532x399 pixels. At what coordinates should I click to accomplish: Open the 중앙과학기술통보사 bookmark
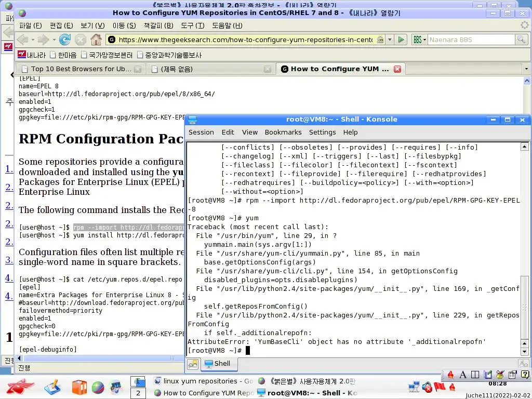click(x=169, y=55)
